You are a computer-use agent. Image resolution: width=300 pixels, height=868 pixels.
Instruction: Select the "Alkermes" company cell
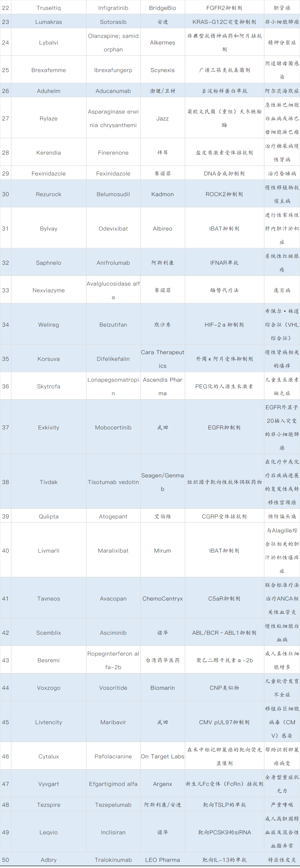(162, 42)
